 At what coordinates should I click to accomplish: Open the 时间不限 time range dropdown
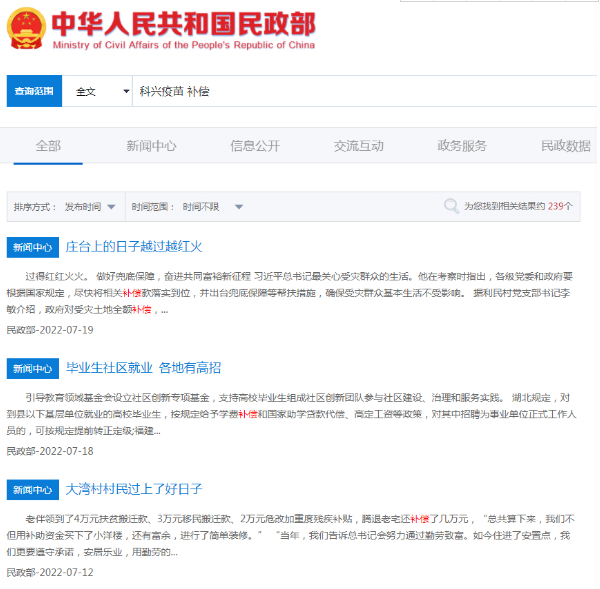pos(212,207)
